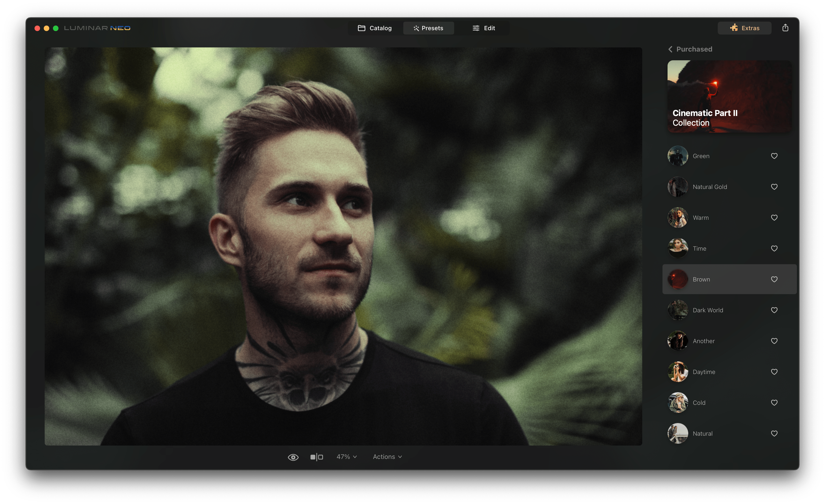Favorite the Brown preset heart
The image size is (825, 504).
pyautogui.click(x=774, y=279)
